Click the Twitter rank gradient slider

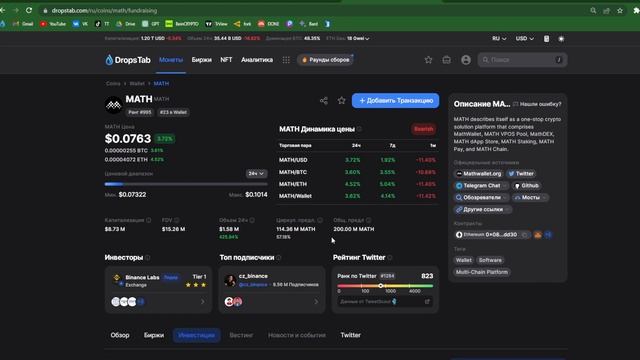point(385,286)
